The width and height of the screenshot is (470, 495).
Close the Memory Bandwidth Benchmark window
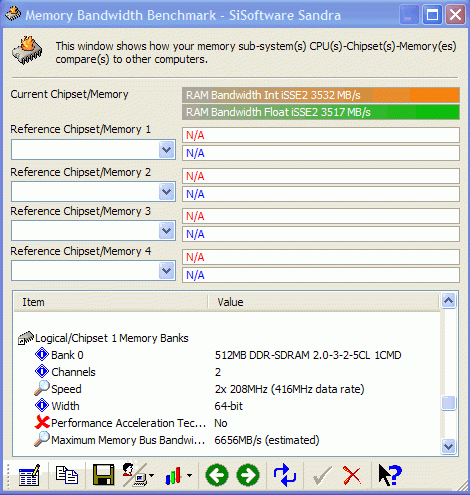(455, 15)
